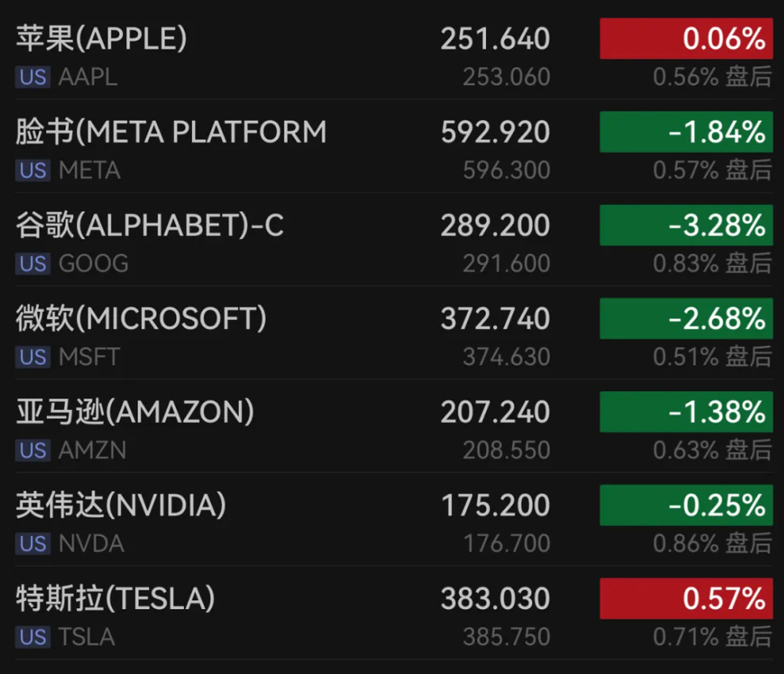Screen dimensions: 784x674
Task: Toggle Tesla's red 0.57% change badge
Action: (686, 600)
